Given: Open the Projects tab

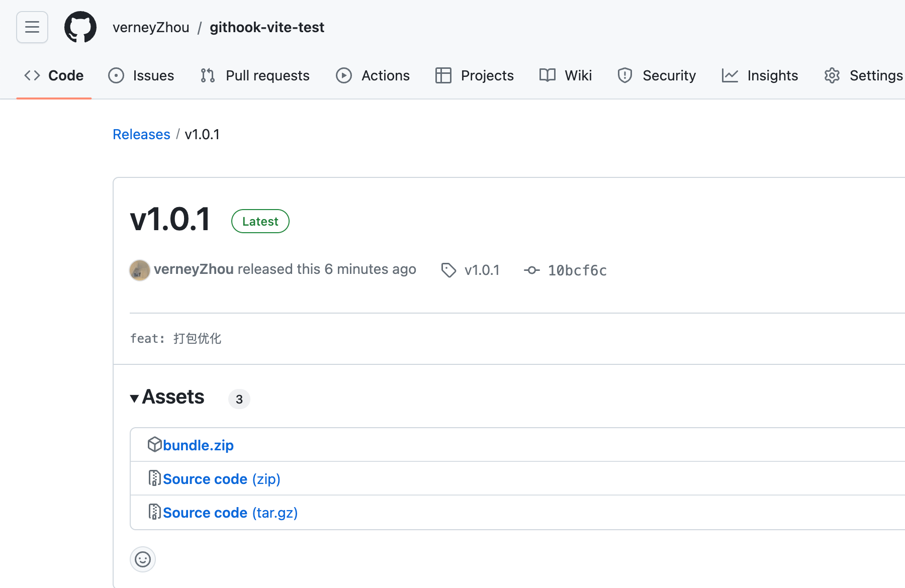Looking at the screenshot, I should pos(475,75).
